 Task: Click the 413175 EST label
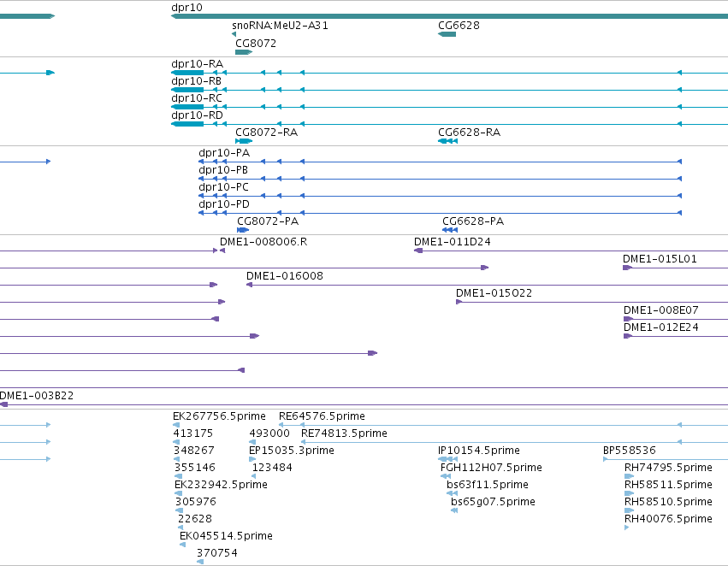point(193,433)
